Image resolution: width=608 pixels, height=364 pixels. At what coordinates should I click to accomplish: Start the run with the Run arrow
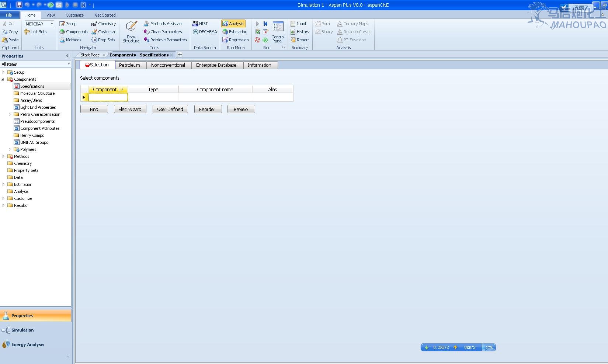tap(257, 24)
